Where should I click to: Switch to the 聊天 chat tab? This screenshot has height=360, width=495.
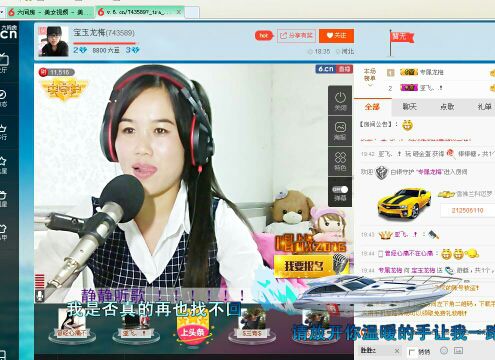tap(410, 107)
